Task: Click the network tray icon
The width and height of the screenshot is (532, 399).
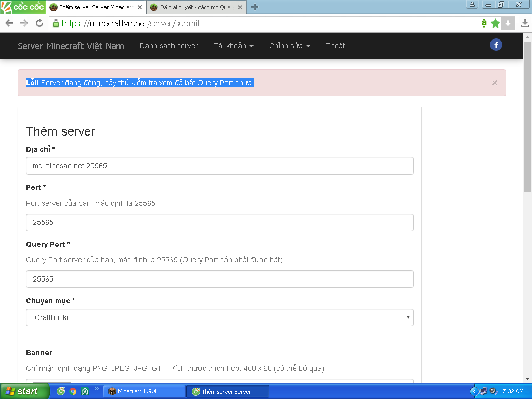Action: coord(484,391)
